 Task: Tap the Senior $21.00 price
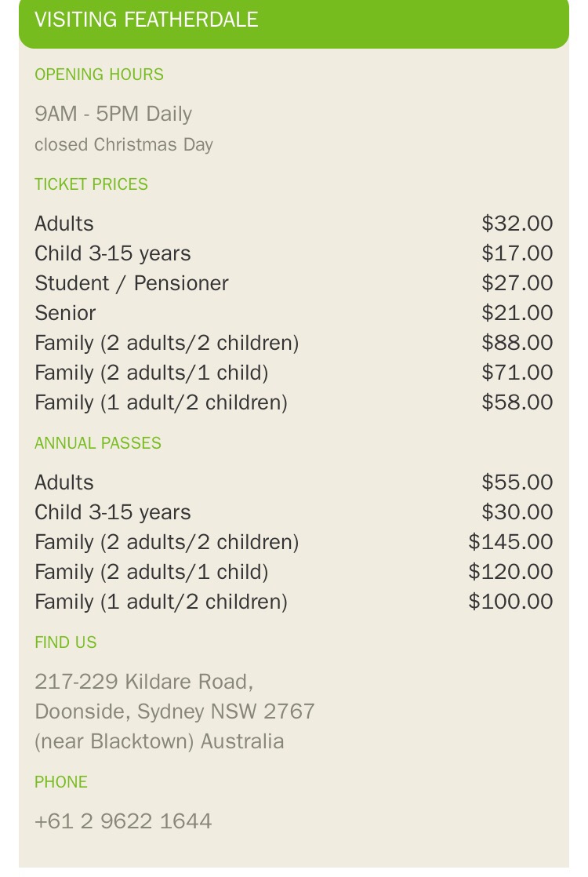tap(517, 313)
